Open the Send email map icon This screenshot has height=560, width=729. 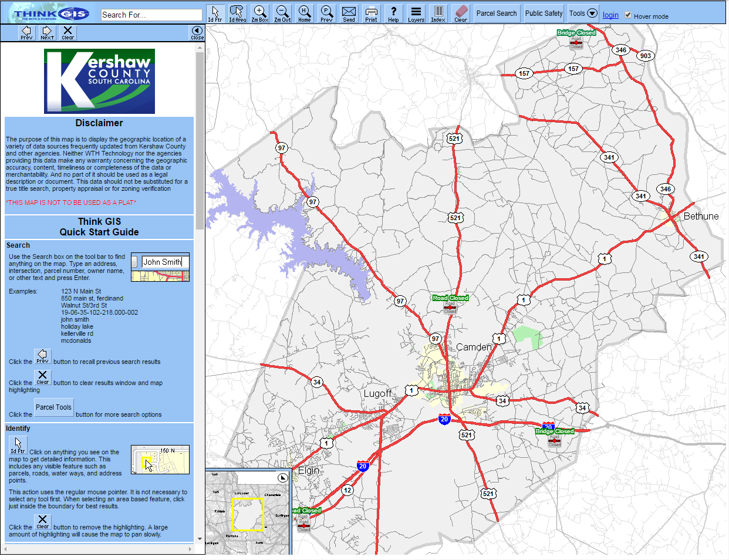tap(349, 13)
